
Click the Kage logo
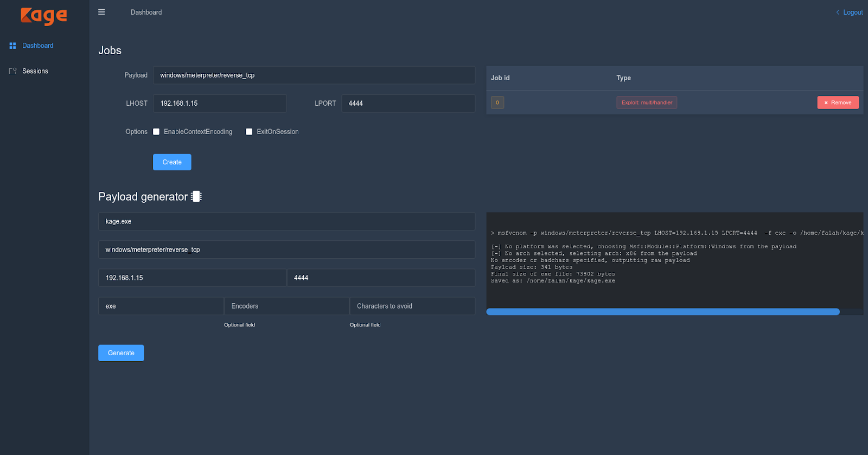pyautogui.click(x=44, y=16)
